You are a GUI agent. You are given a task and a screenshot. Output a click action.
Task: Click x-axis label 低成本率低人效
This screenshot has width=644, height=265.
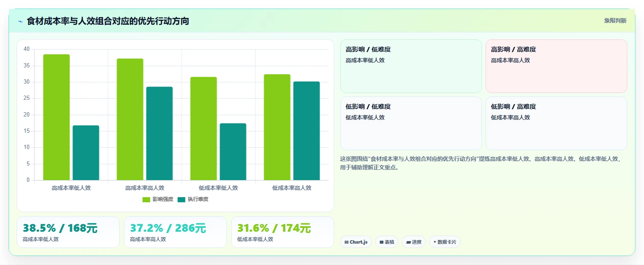tap(218, 188)
